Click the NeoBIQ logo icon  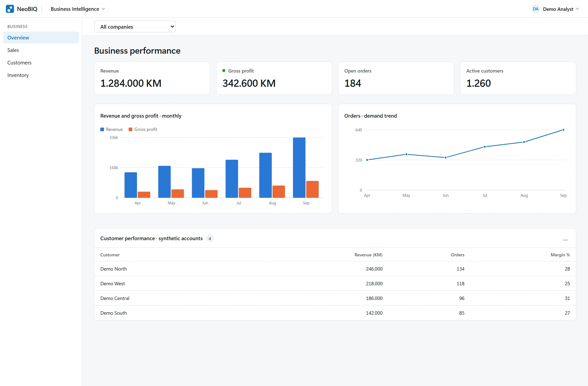click(x=10, y=9)
